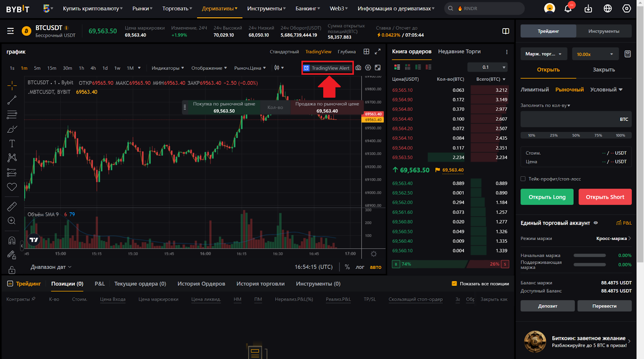Show both bids and asks order book view
This screenshot has width=644, height=359.
tap(397, 67)
